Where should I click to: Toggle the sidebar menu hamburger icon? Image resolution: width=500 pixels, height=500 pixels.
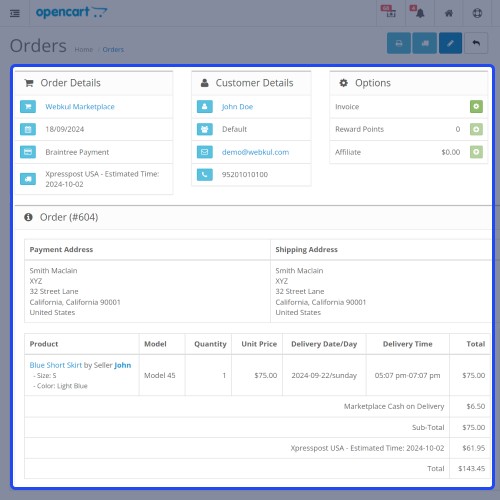coord(15,13)
